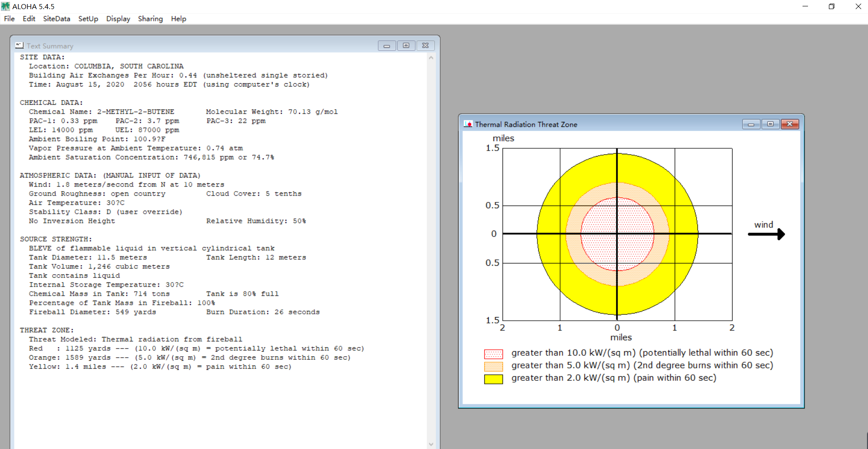The width and height of the screenshot is (868, 449).
Task: Open the File menu
Action: (9, 19)
